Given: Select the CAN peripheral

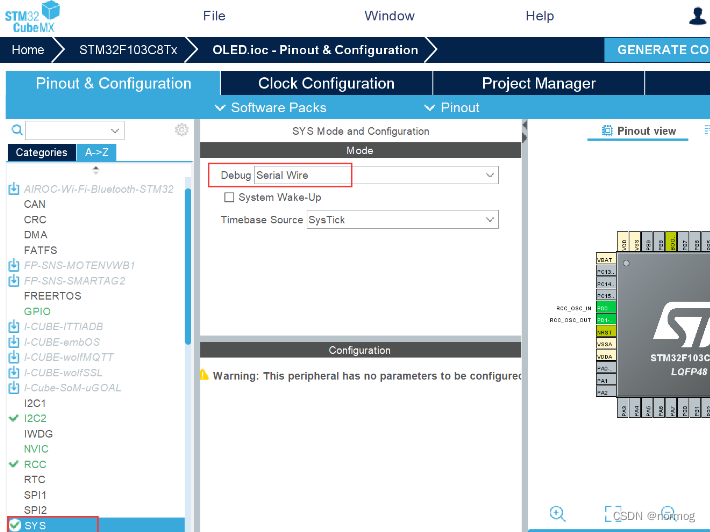Looking at the screenshot, I should [x=35, y=204].
